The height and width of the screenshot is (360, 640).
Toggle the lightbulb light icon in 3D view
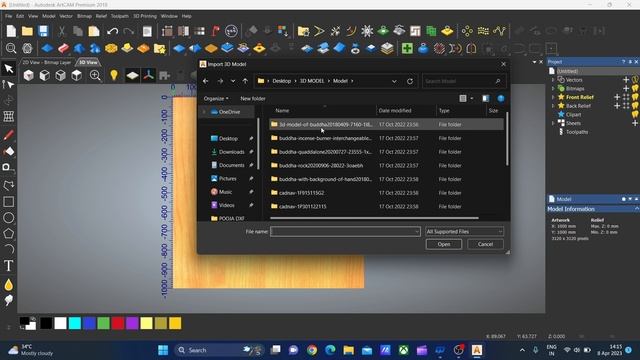(114, 75)
